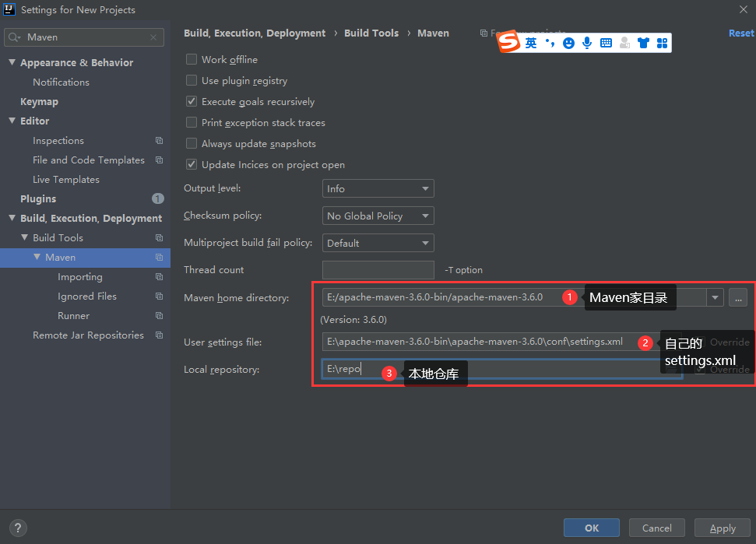This screenshot has height=544, width=756.
Task: Collapse Build, Execution, Deployment section
Action: click(x=12, y=218)
